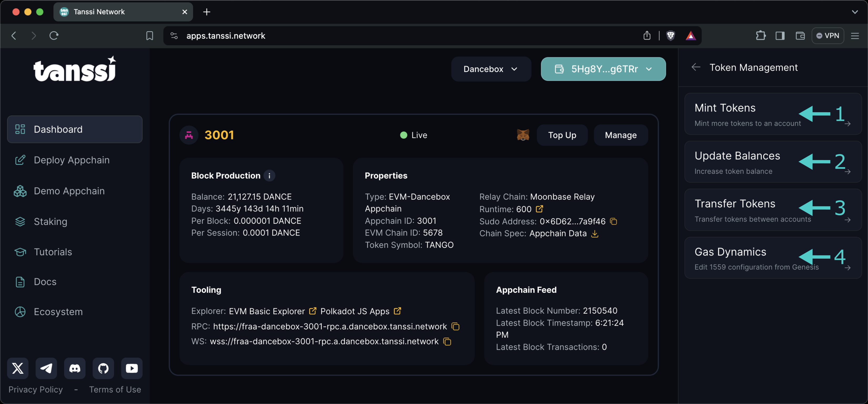
Task: Click the RPC URL https://fraa-dancebox-3001-rpc text
Action: tap(330, 326)
